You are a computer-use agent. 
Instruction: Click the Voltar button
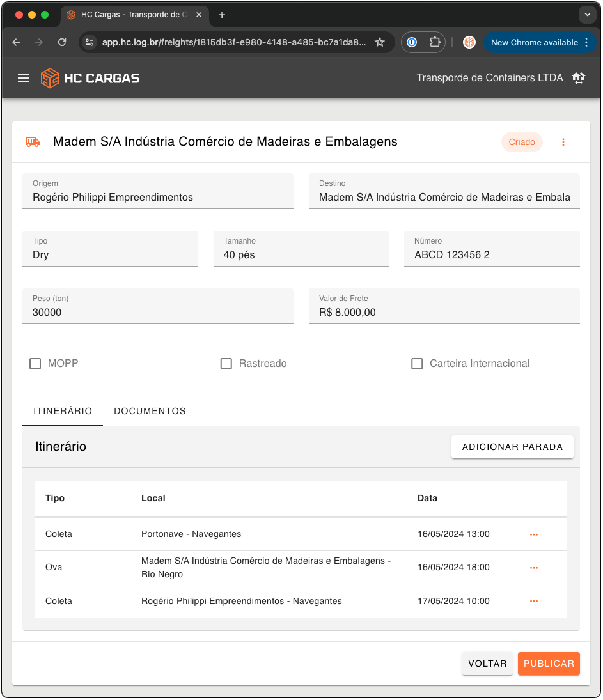[487, 664]
